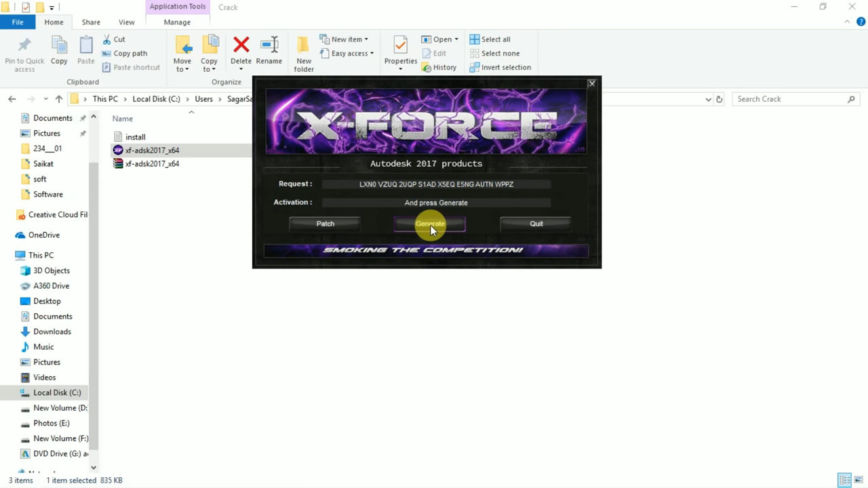The image size is (868, 488).
Task: Click the red Delete icon
Action: (x=241, y=45)
